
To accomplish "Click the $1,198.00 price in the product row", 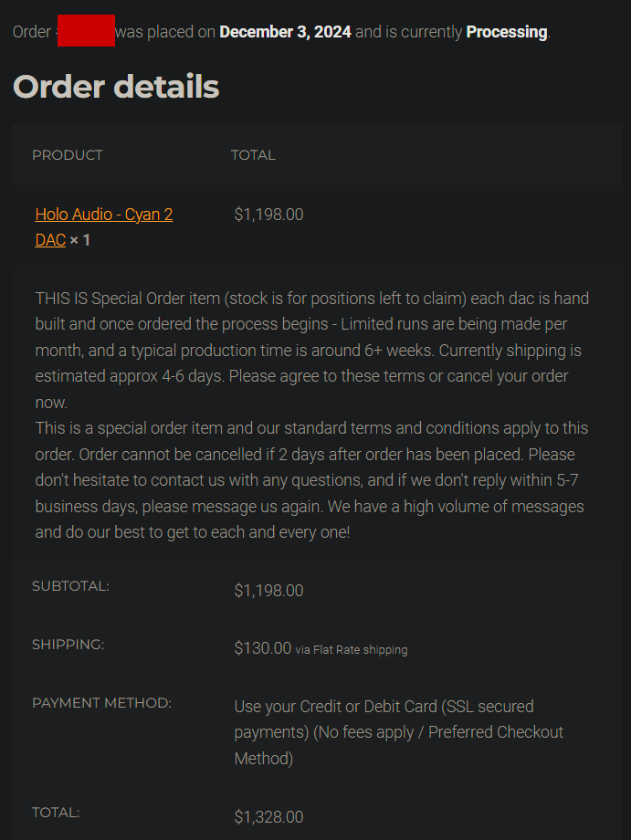I will tap(268, 215).
